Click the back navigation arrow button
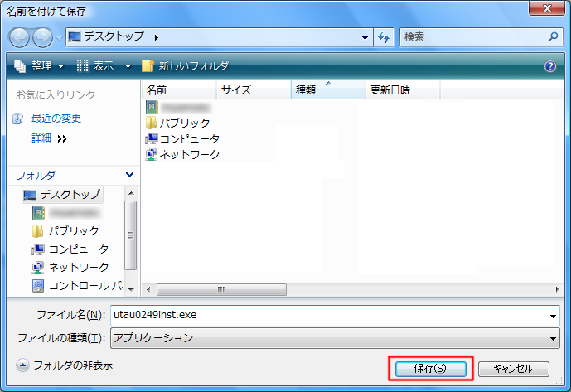 pyautogui.click(x=21, y=37)
